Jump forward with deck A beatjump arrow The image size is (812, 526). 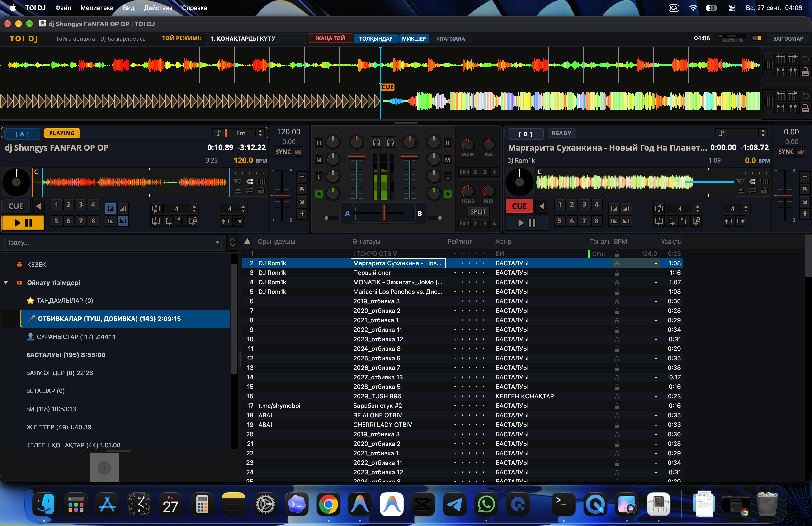238,221
